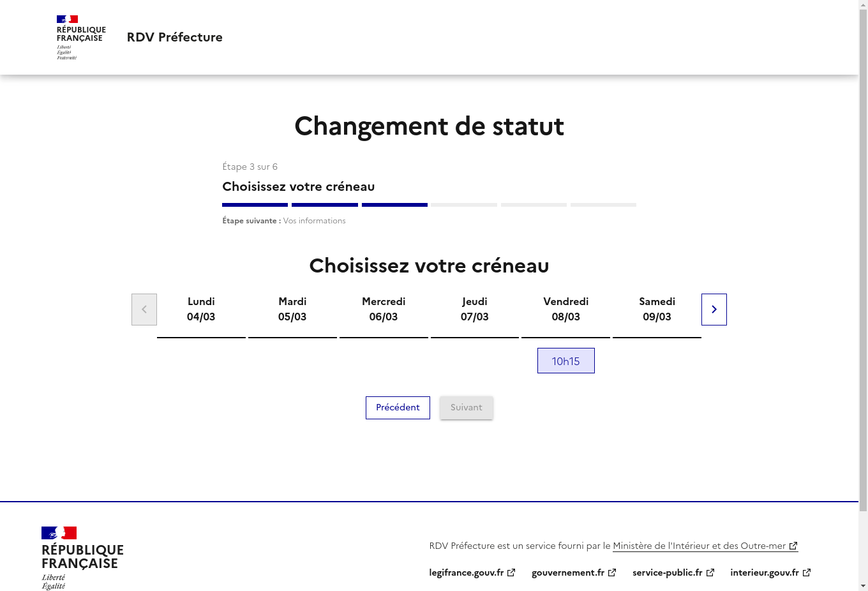Click 'Étape suivante : Vos informations' text

click(284, 221)
